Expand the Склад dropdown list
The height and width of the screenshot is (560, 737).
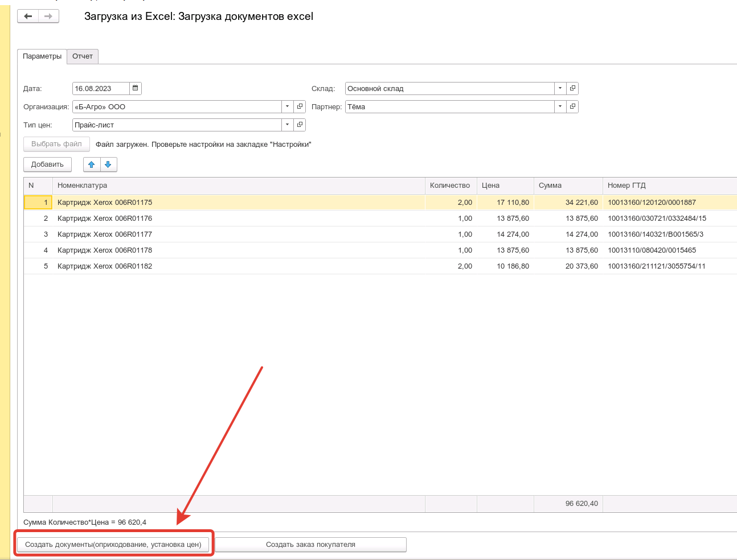[560, 88]
